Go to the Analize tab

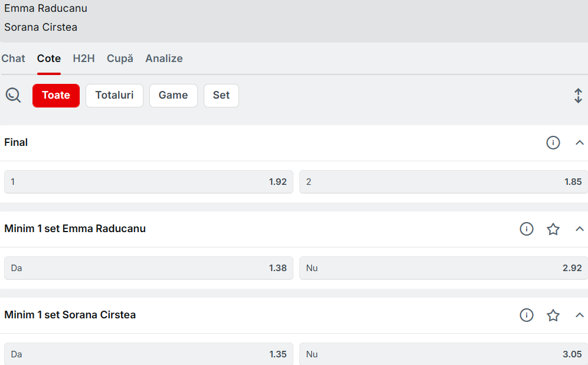[x=164, y=58]
